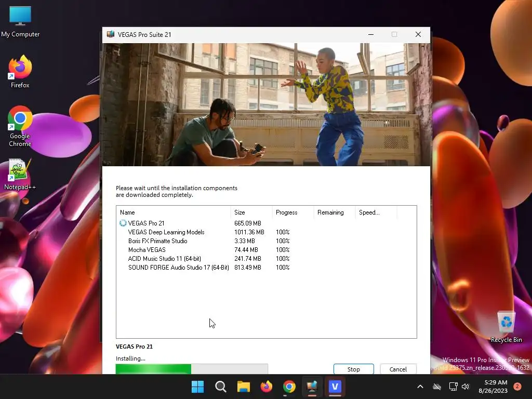The image size is (532, 399).
Task: Open taskbar Search
Action: tap(220, 387)
